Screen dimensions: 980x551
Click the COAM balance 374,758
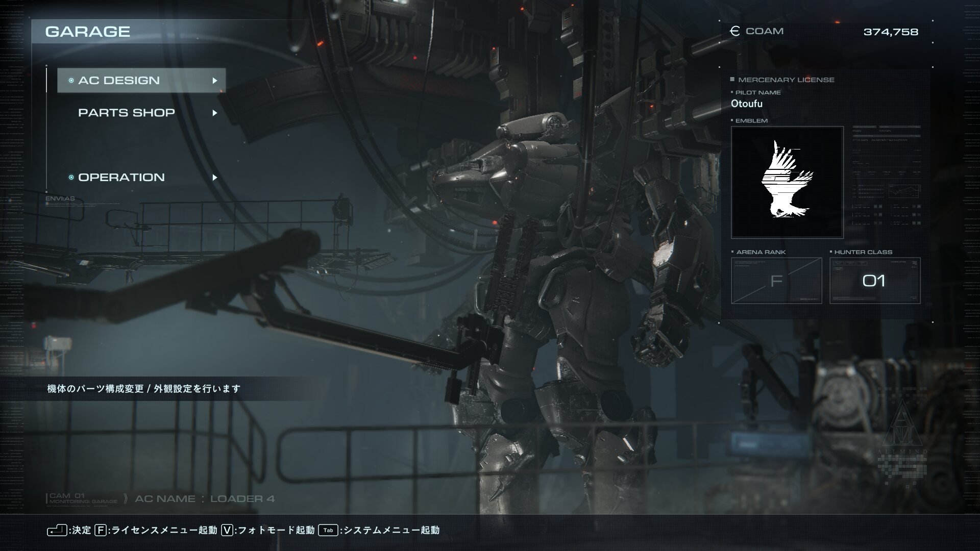pyautogui.click(x=891, y=32)
